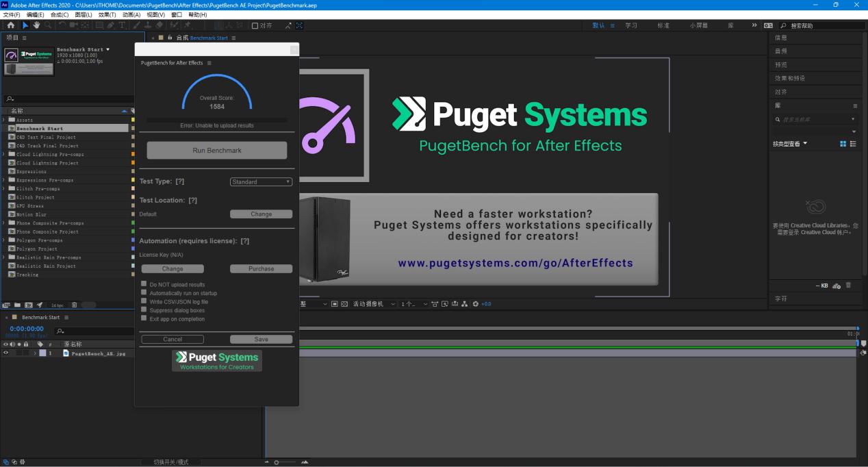
Task: Click the PugetBench panel menu icon
Action: pos(209,62)
